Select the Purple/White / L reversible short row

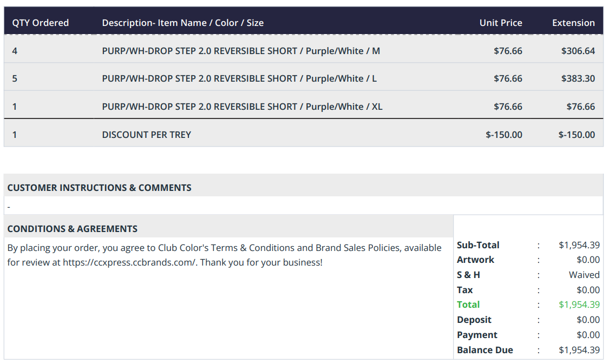click(x=303, y=79)
